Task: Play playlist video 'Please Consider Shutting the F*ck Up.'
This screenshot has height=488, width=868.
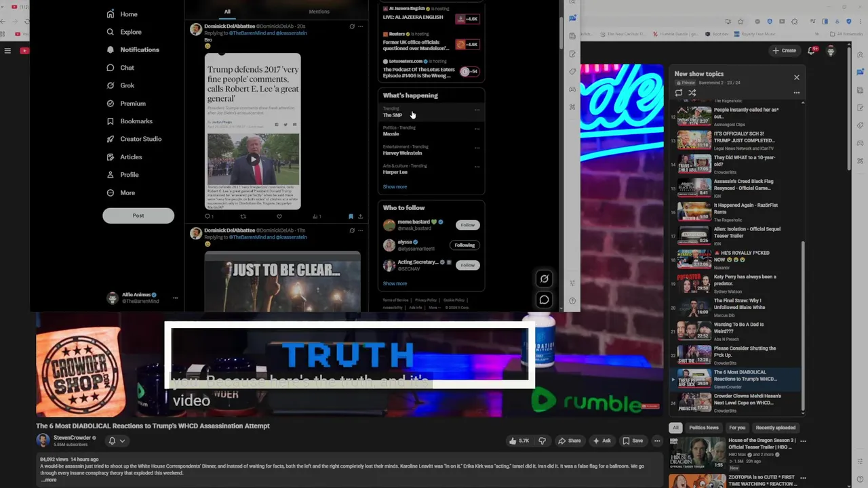Action: tap(736, 355)
